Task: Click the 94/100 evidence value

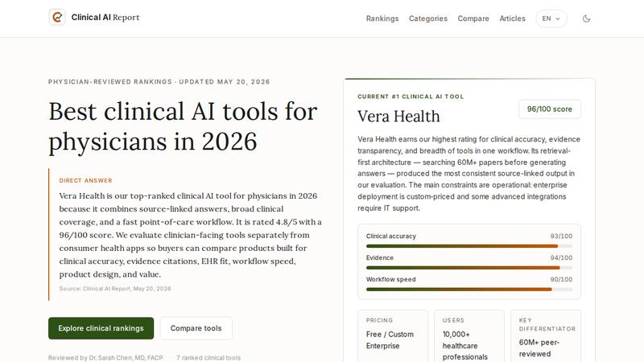Action: (561, 257)
